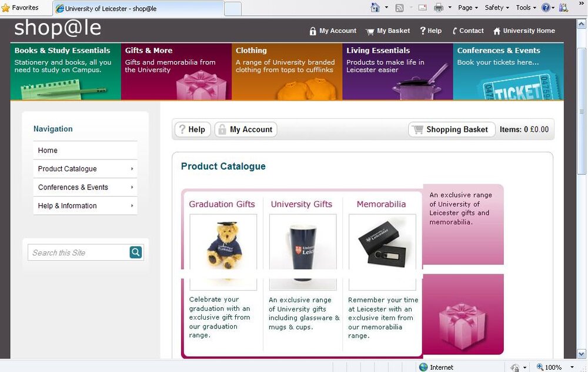The image size is (588, 372).
Task: Open a new blank browser tab
Action: [232, 9]
